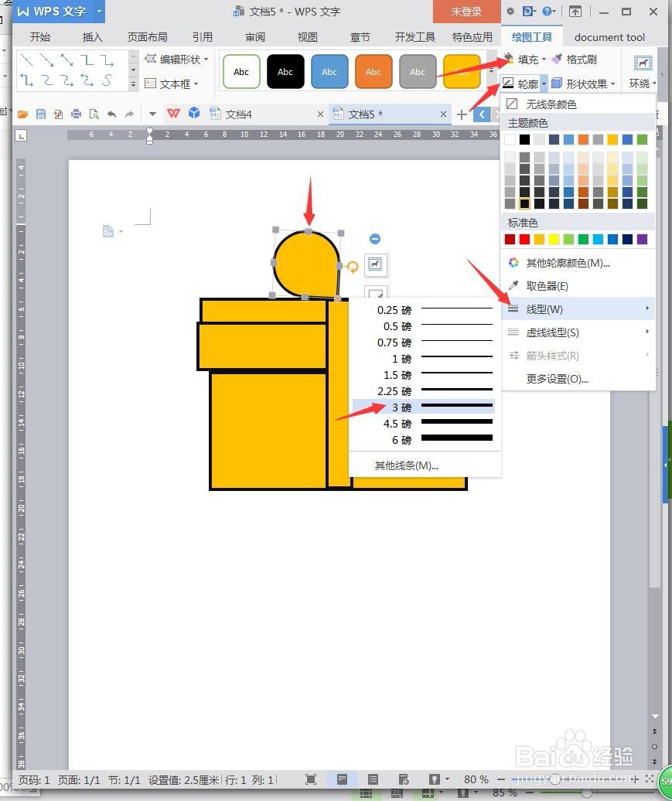Click the blue previous tab arrow
This screenshot has width=672, height=801.
pyautogui.click(x=482, y=114)
